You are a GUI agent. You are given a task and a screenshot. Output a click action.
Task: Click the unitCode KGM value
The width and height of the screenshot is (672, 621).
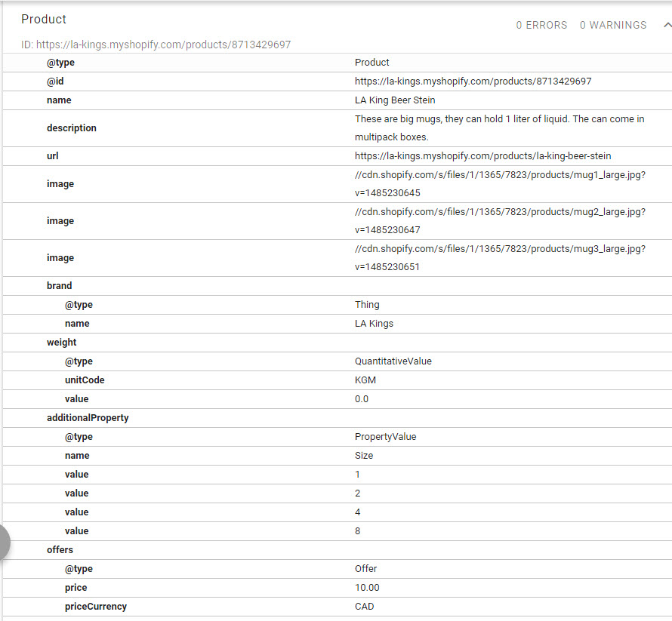[365, 380]
